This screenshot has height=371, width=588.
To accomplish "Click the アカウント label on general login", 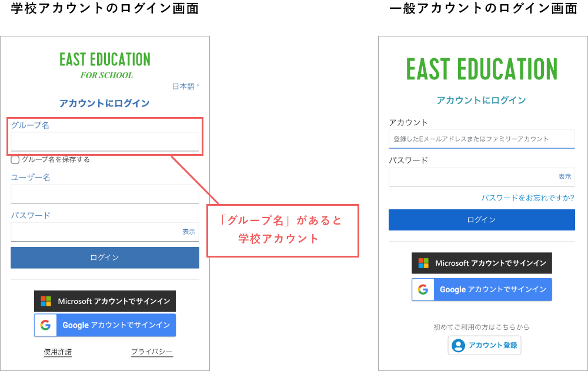I will (x=409, y=123).
